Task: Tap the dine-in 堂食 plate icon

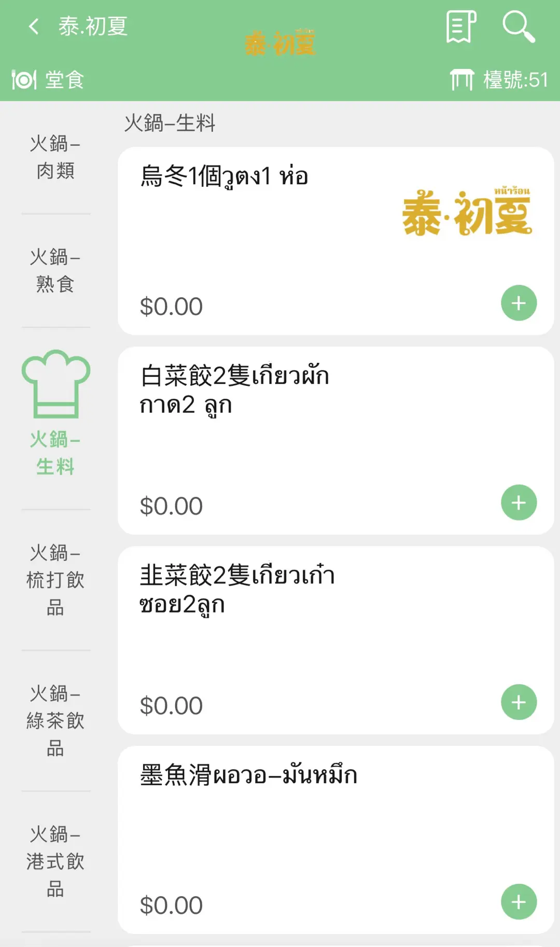Action: pyautogui.click(x=24, y=80)
